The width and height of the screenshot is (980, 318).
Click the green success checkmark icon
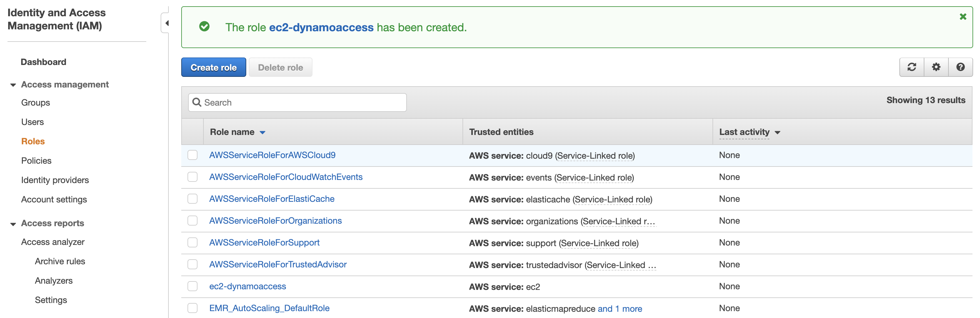(x=204, y=26)
